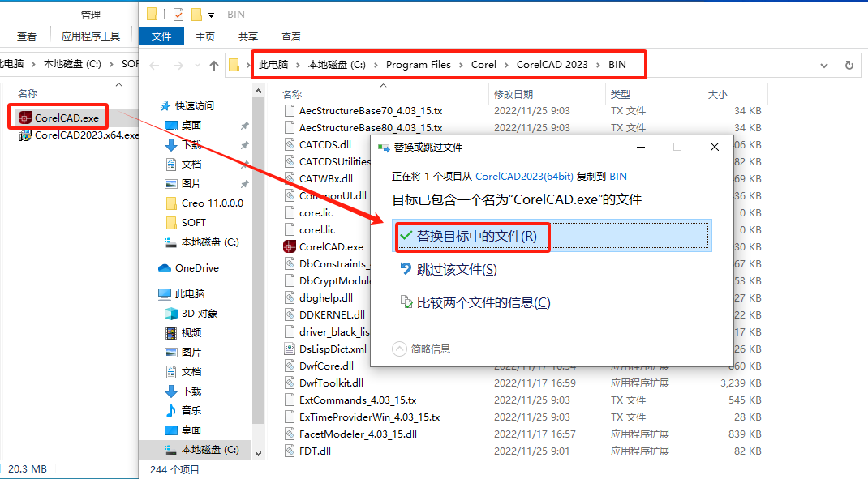Sort by 大小 column header
The image size is (868, 479).
(x=718, y=95)
